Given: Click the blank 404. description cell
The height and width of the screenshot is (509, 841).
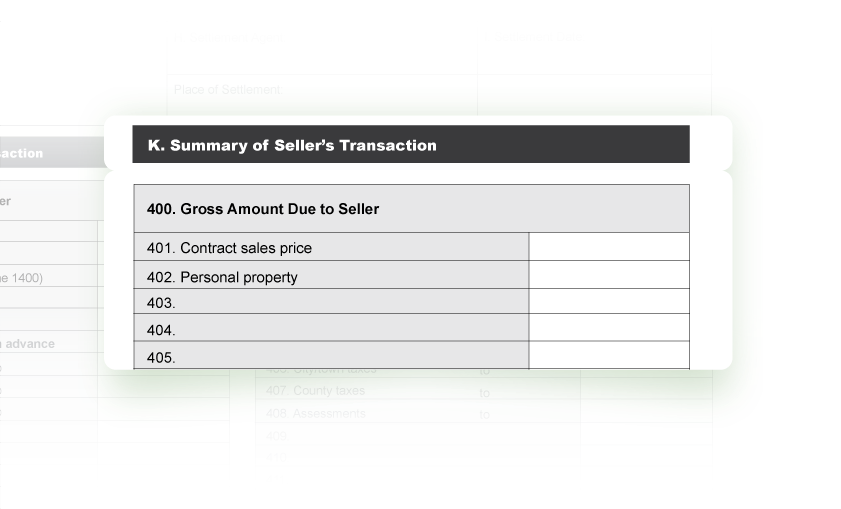Looking at the screenshot, I should (331, 328).
